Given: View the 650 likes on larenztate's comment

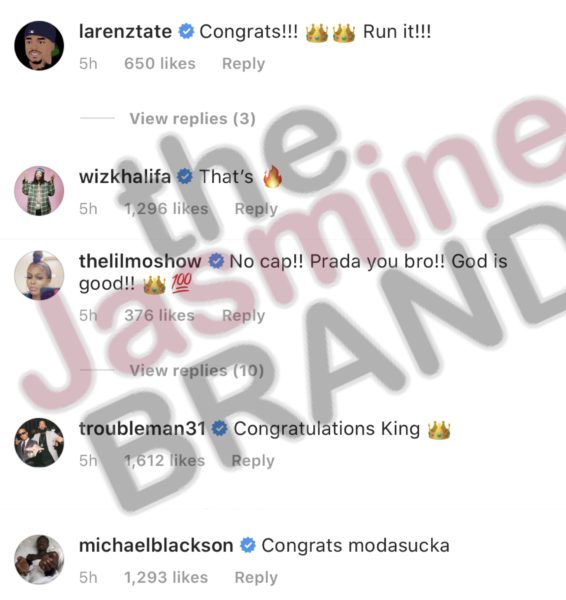Looking at the screenshot, I should (x=160, y=64).
